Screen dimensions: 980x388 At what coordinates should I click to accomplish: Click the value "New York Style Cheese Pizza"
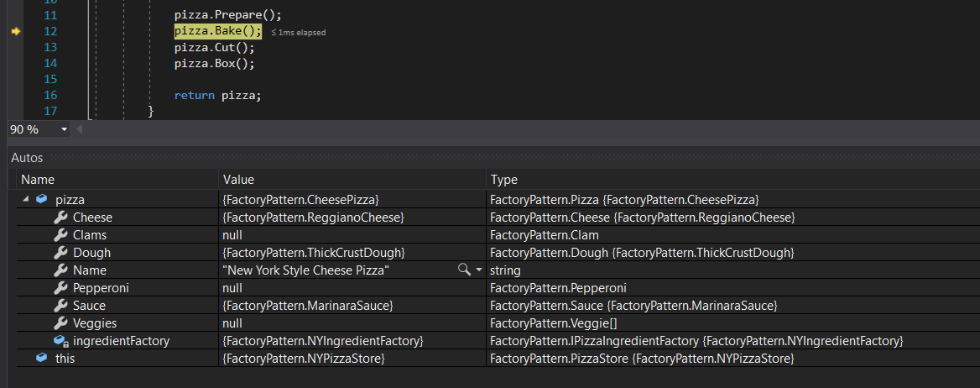[306, 270]
